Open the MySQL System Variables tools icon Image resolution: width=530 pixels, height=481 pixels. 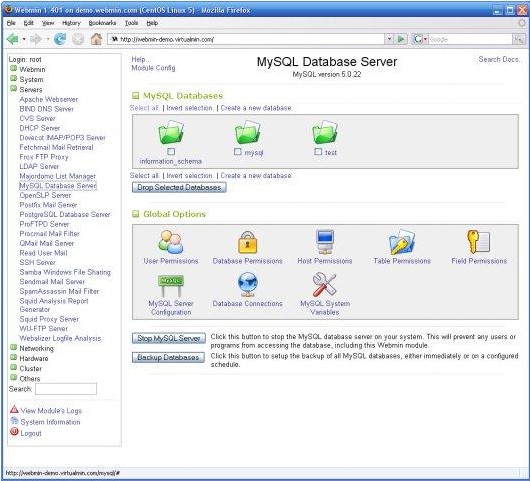coord(324,285)
